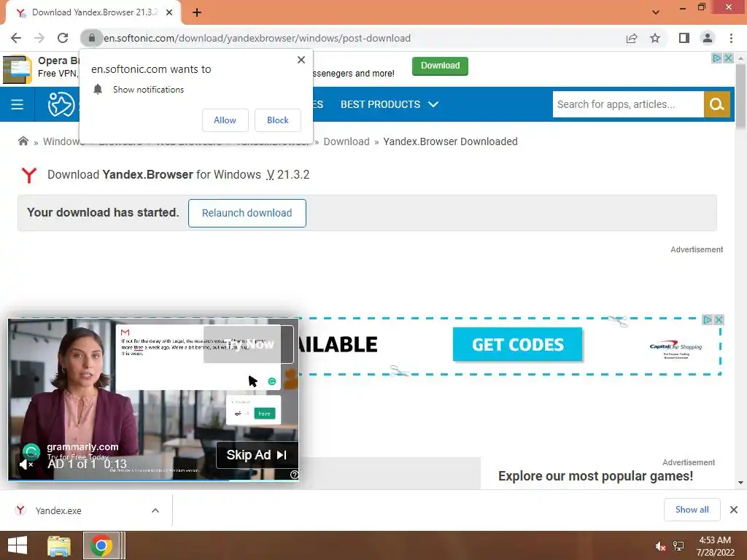
Task: Expand the BEST PRODUCTS menu
Action: click(x=390, y=104)
